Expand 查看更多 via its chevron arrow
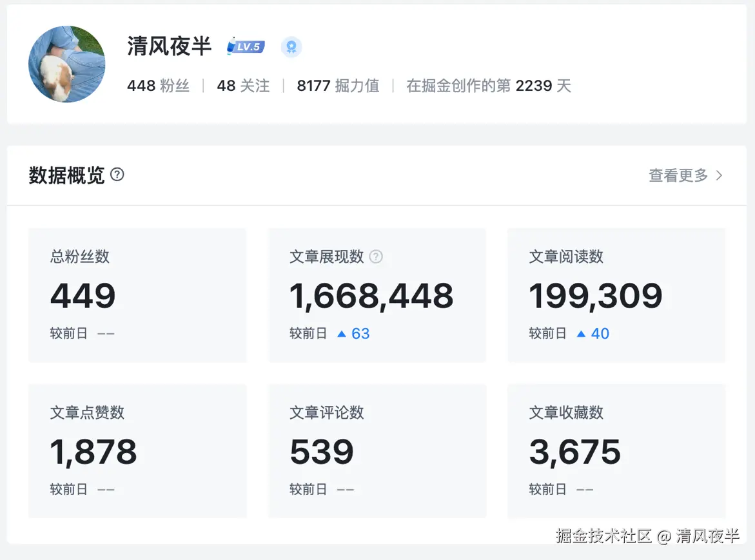Image resolution: width=755 pixels, height=560 pixels. click(719, 175)
